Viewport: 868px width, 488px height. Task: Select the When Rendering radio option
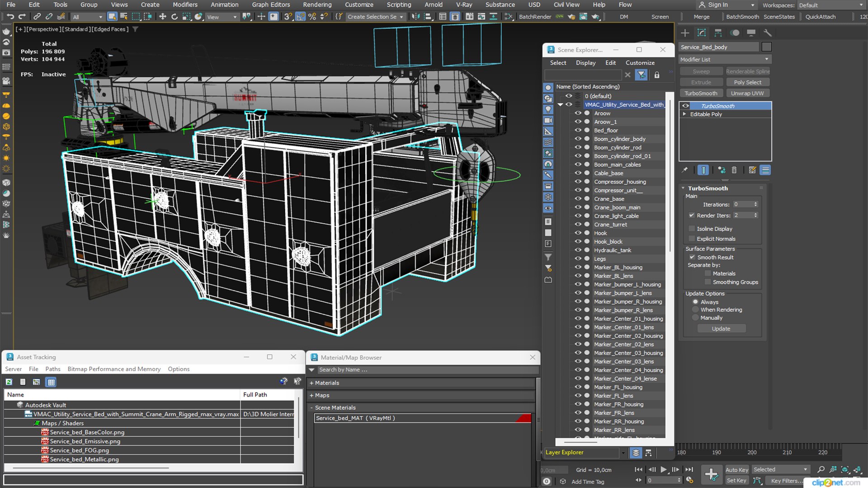click(695, 310)
